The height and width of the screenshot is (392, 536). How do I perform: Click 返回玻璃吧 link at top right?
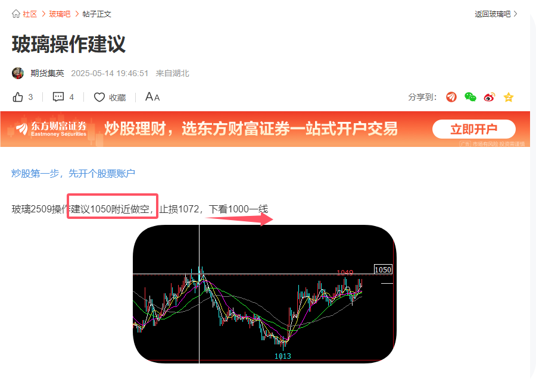(493, 14)
